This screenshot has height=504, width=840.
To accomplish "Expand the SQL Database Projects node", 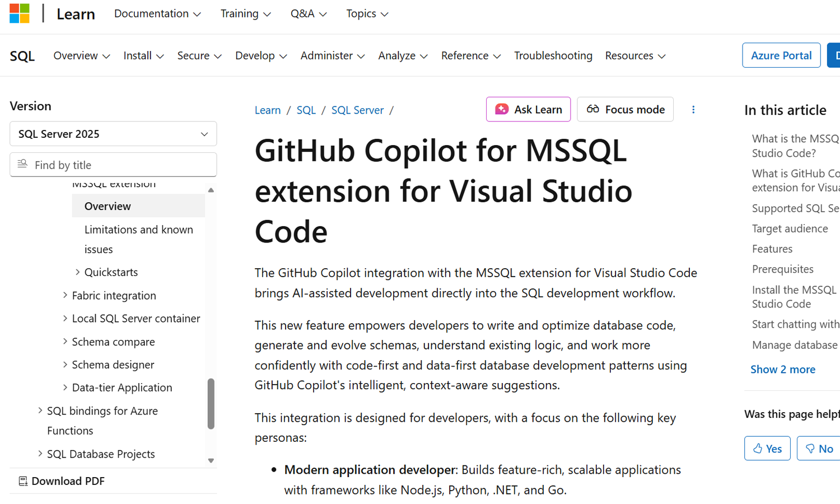I will [x=40, y=454].
